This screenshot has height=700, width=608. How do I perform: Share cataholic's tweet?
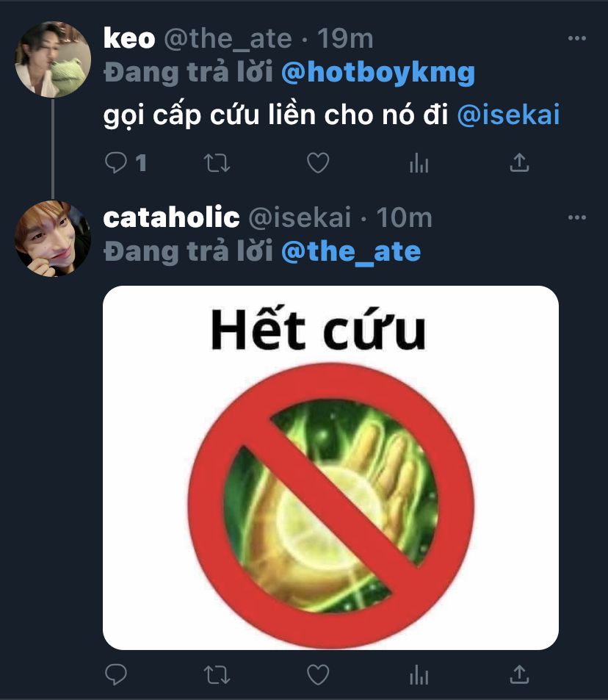coord(519,674)
